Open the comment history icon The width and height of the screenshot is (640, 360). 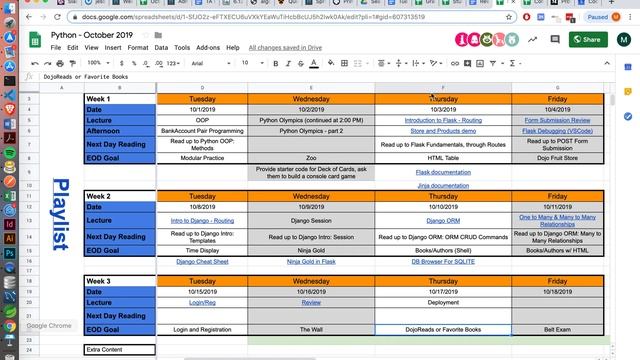(x=555, y=40)
